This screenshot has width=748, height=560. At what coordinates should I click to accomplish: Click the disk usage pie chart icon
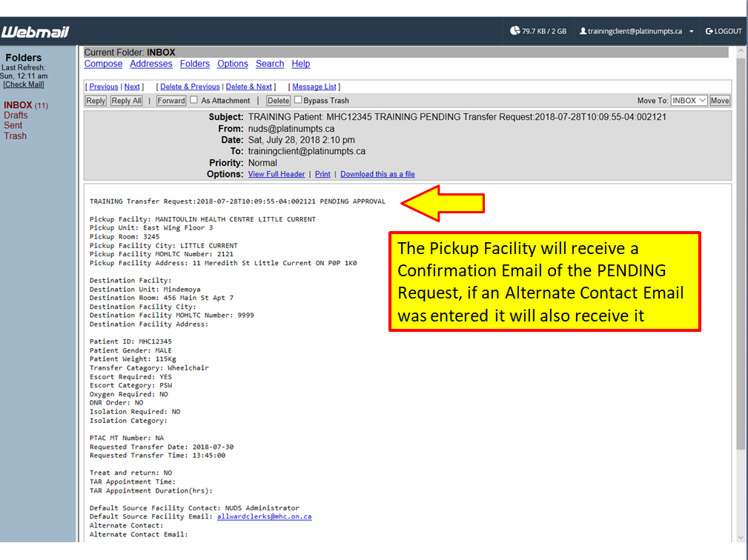coord(515,31)
